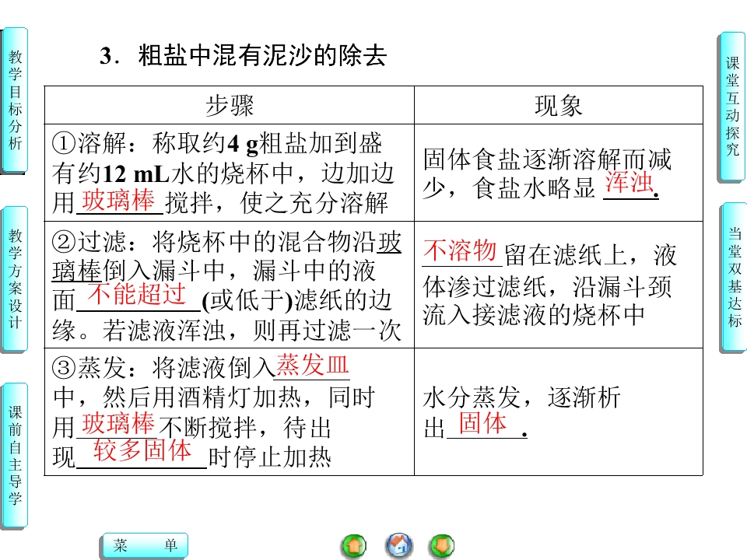Click the red answer 蒸发皿
The height and width of the screenshot is (560, 747).
(x=313, y=366)
